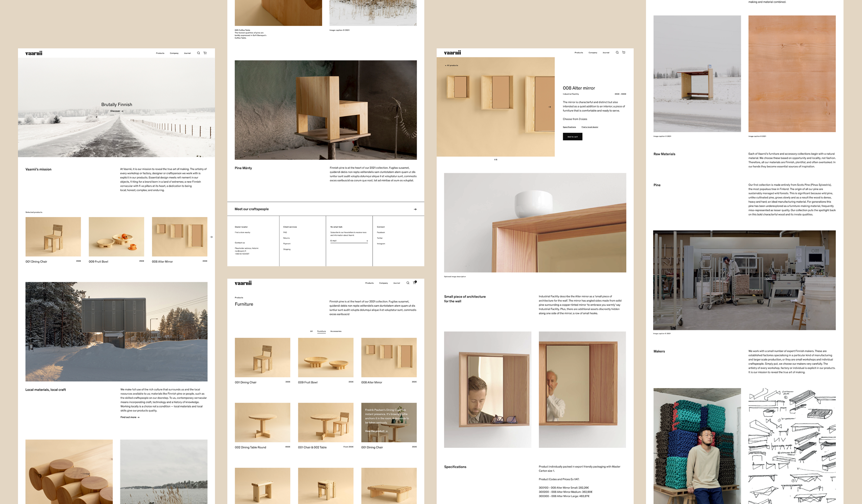862x504 pixels.
Task: Click the next-image arrow on the Alter mirror gallery
Action: pyautogui.click(x=549, y=107)
